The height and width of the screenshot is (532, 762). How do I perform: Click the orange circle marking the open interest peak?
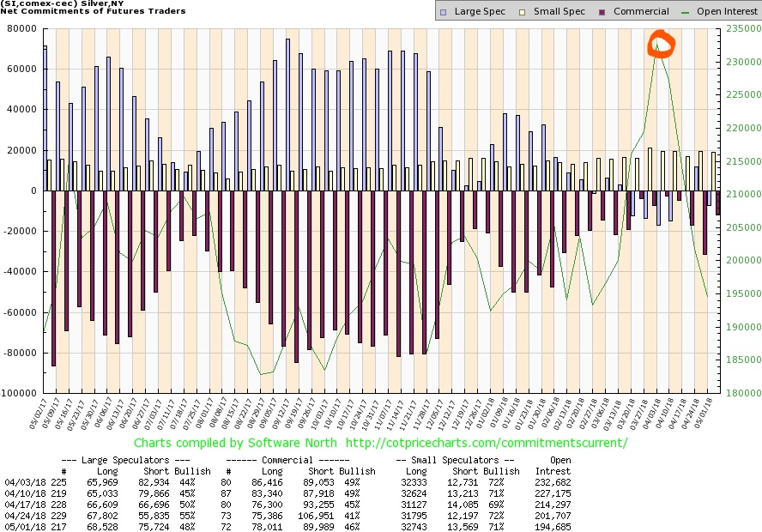662,45
